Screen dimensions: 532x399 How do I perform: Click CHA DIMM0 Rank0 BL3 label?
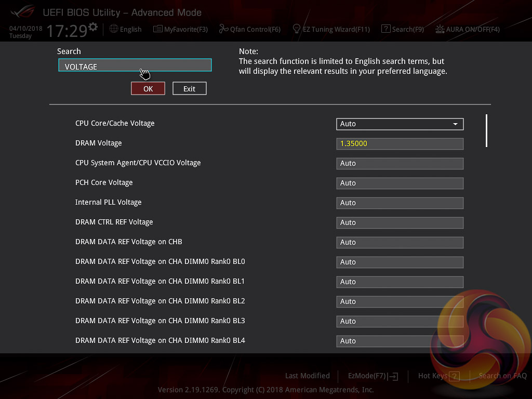160,321
